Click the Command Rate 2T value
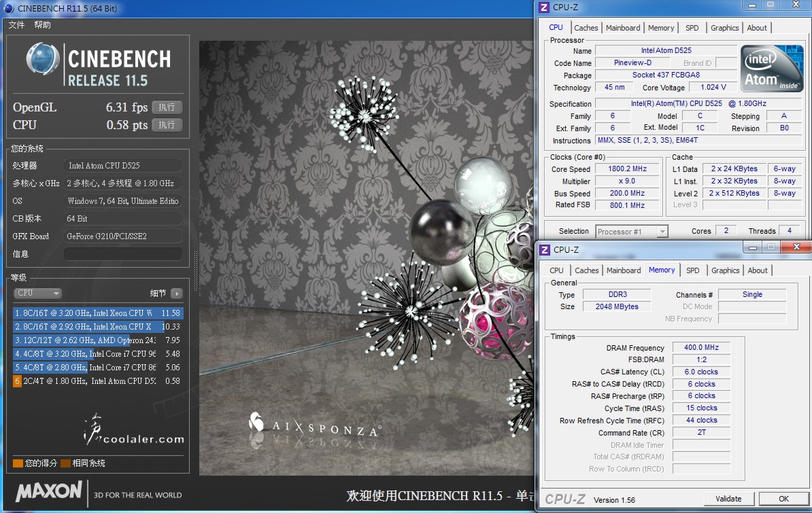The width and height of the screenshot is (812, 513). pos(701,432)
